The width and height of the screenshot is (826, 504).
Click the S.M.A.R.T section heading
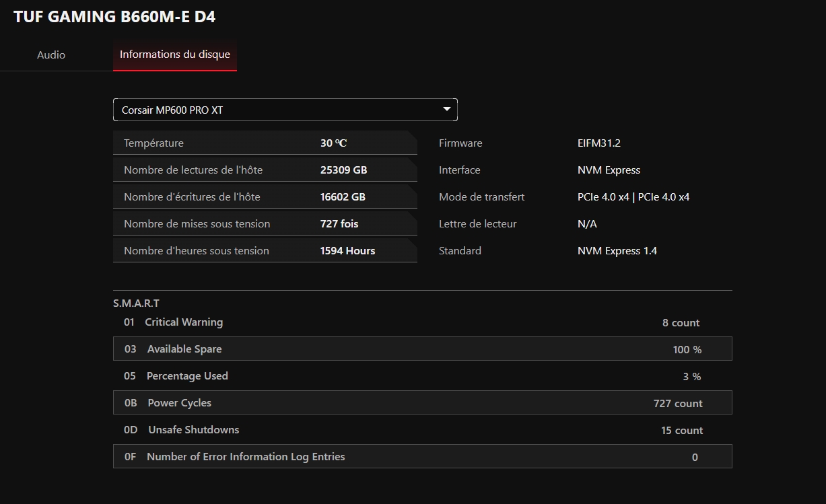[137, 303]
